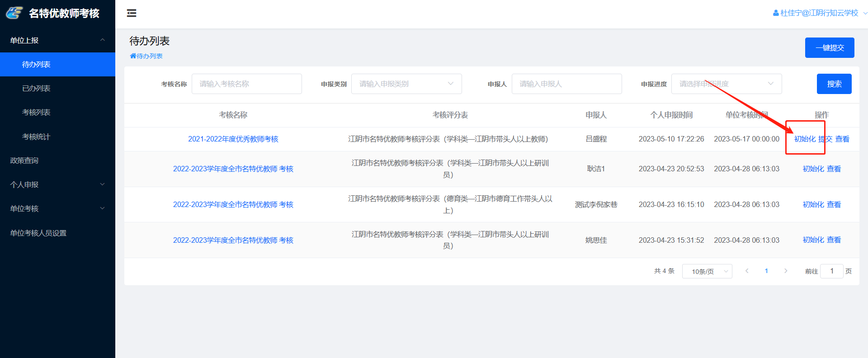The height and width of the screenshot is (358, 868).
Task: Open the 申报进度 dropdown
Action: point(726,84)
